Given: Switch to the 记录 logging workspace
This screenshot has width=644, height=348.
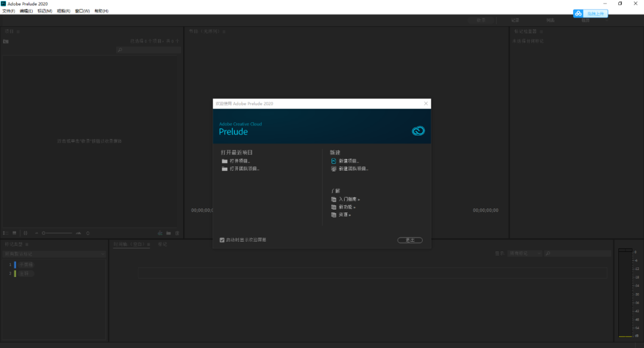Looking at the screenshot, I should (515, 20).
